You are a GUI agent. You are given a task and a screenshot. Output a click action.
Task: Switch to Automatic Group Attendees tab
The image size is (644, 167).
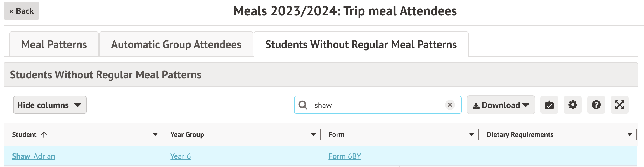pyautogui.click(x=176, y=45)
